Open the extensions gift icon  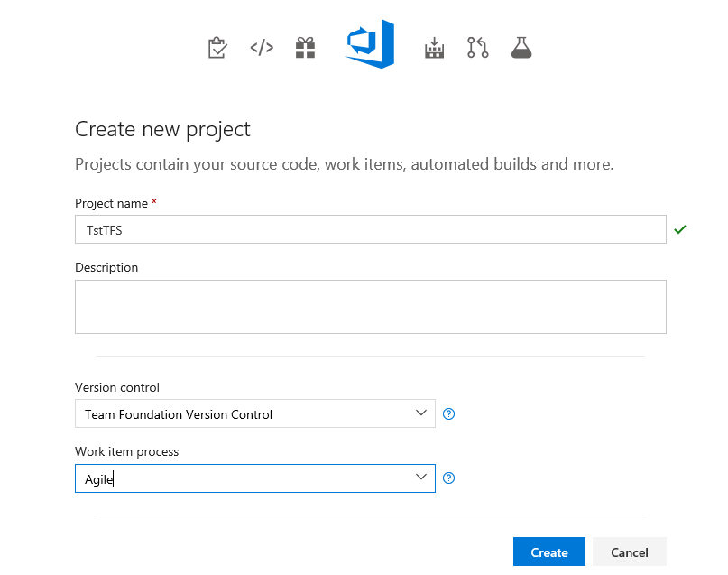(x=305, y=47)
